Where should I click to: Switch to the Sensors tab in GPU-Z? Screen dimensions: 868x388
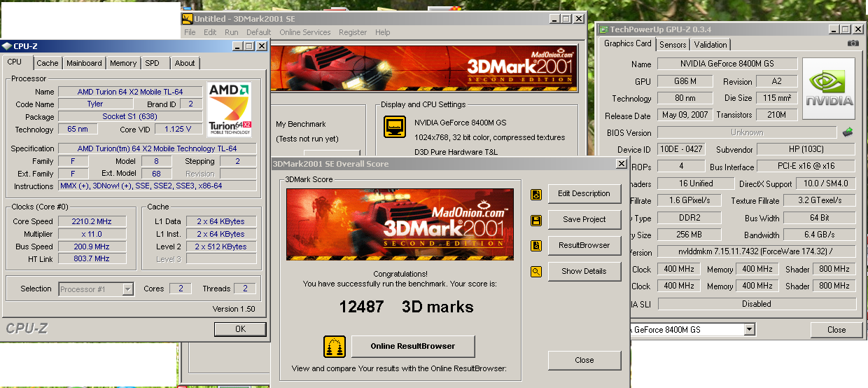click(x=673, y=45)
